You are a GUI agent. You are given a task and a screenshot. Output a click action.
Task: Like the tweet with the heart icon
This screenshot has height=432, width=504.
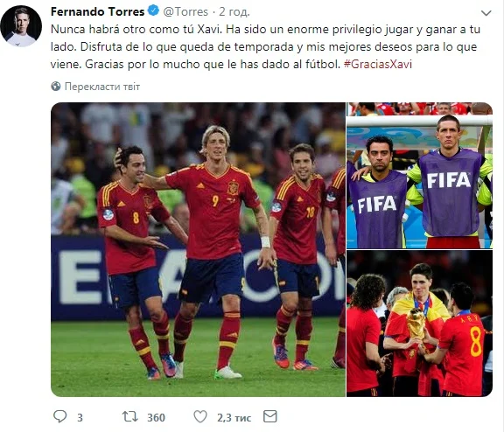[x=200, y=416]
